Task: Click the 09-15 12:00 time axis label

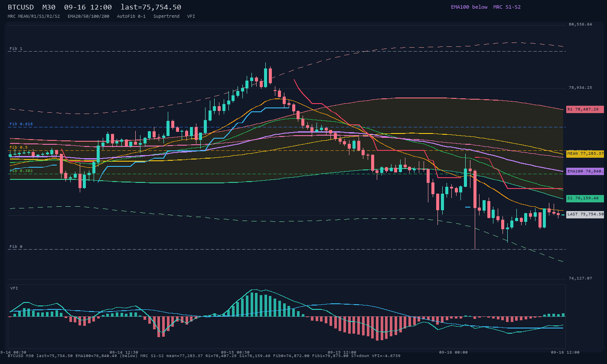Action: click(x=342, y=352)
